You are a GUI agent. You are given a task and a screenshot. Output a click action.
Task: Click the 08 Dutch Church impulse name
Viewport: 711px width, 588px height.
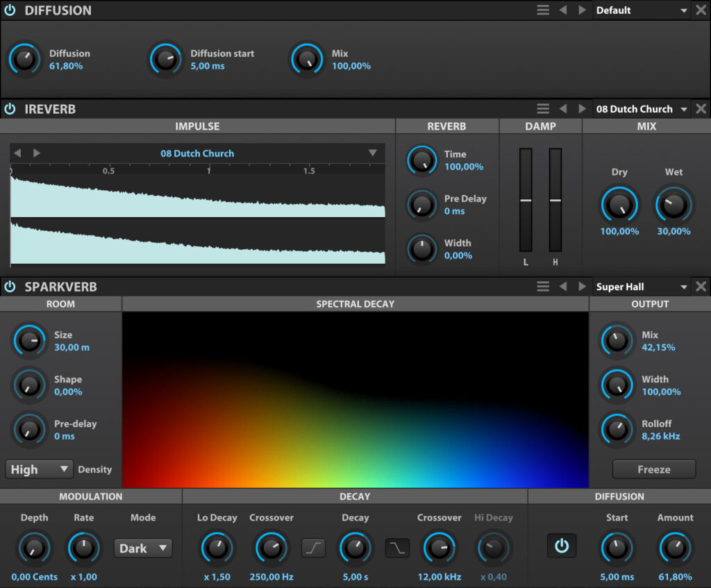(x=196, y=153)
